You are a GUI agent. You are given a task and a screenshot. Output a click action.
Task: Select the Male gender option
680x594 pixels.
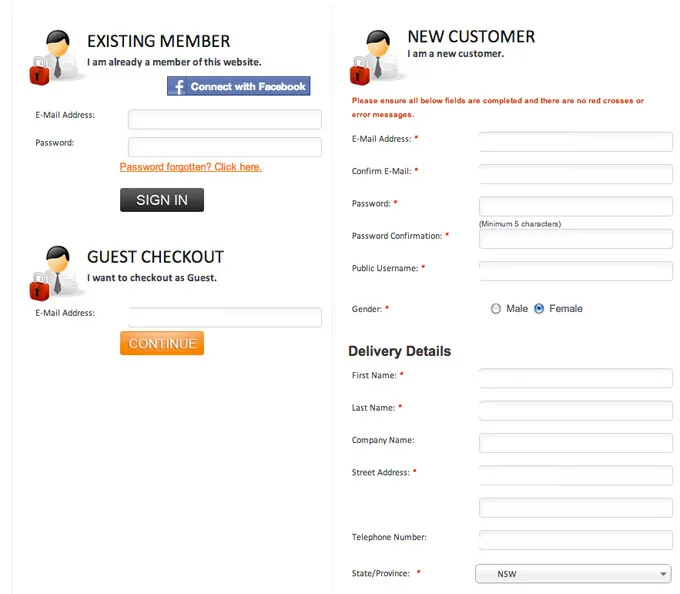coord(496,309)
